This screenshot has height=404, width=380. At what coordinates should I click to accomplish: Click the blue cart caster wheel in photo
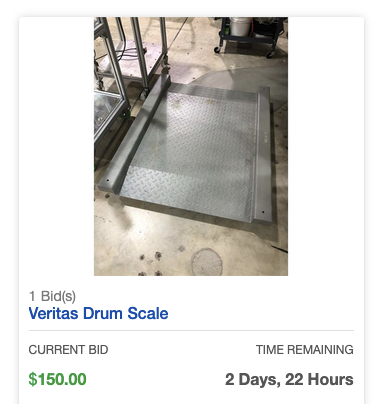click(x=218, y=50)
